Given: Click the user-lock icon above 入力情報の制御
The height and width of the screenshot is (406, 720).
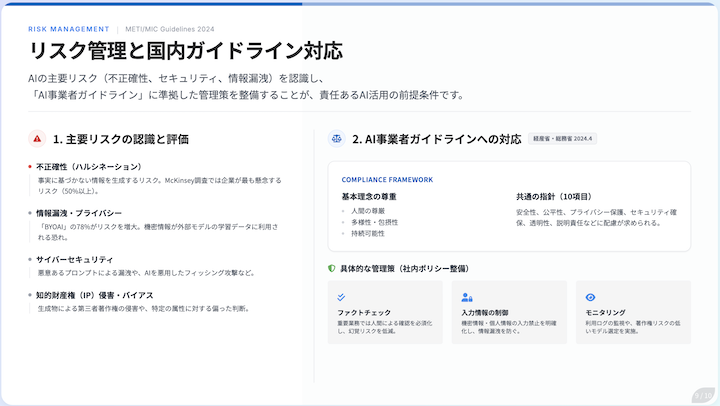Looking at the screenshot, I should pos(467,297).
